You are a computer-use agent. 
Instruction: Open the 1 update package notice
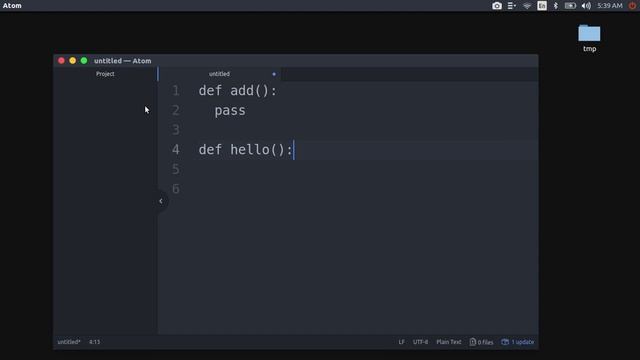[518, 342]
